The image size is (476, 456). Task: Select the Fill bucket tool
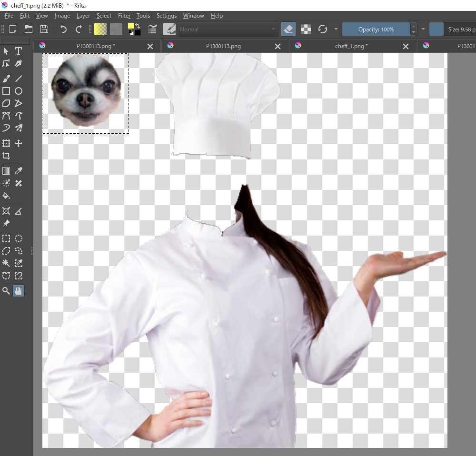point(6,196)
